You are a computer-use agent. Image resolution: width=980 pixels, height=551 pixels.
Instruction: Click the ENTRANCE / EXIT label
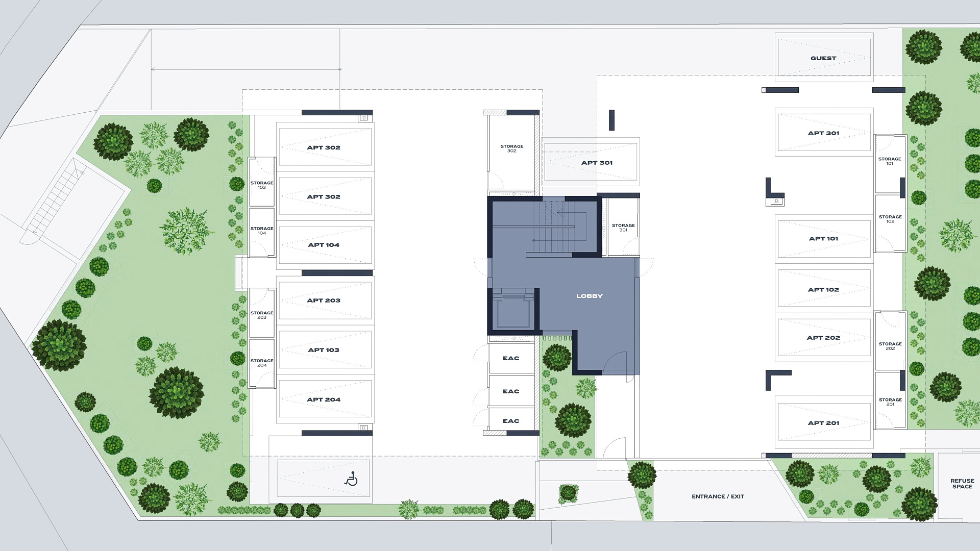pos(718,496)
